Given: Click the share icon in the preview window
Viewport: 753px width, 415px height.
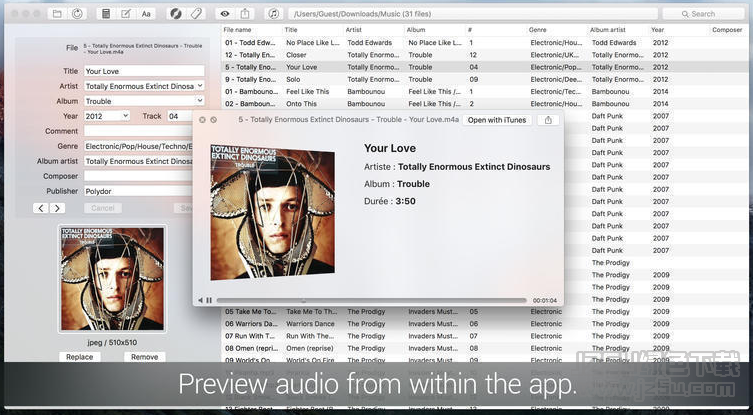Looking at the screenshot, I should tap(548, 120).
